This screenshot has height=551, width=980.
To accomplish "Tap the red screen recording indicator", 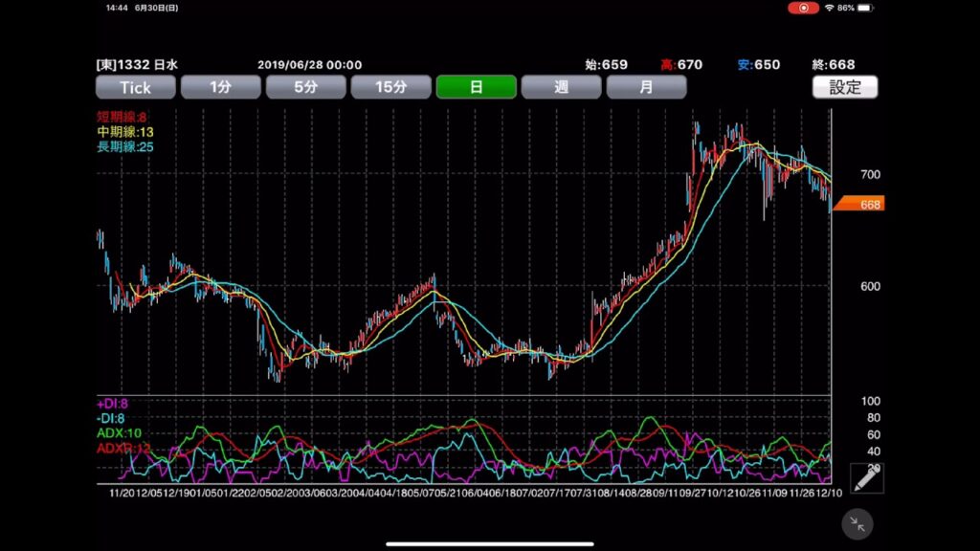I will click(x=803, y=8).
